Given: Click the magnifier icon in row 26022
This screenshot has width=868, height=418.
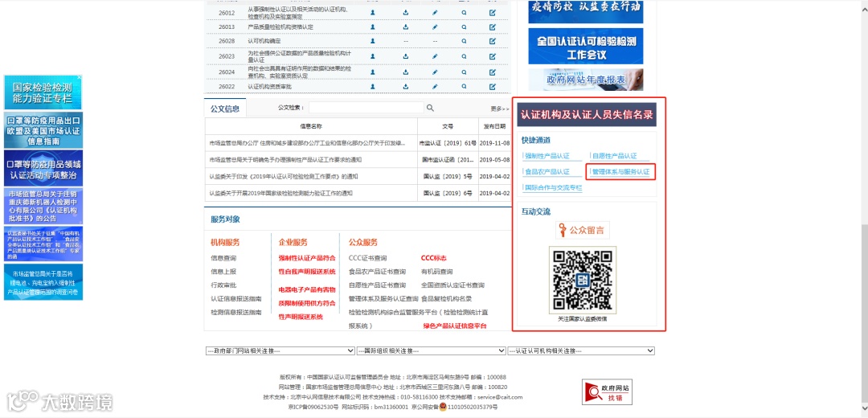Looking at the screenshot, I should pyautogui.click(x=464, y=86).
